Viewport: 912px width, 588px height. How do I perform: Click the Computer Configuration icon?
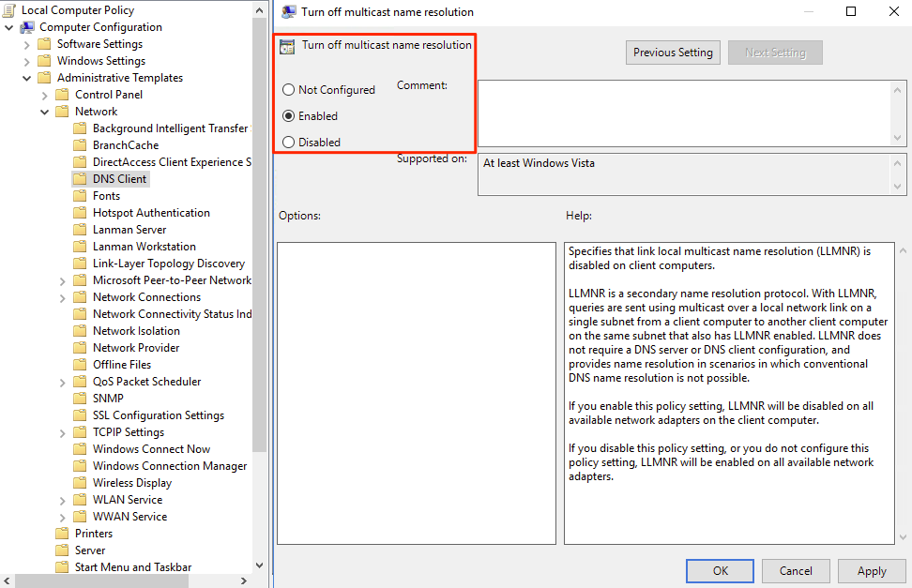pos(28,27)
